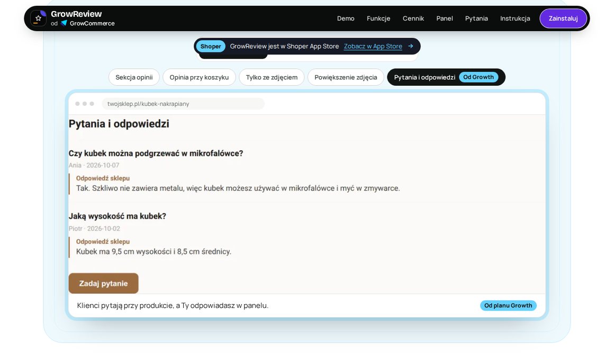Go to Funkcje in navigation
The width and height of the screenshot is (614, 364).
[378, 19]
